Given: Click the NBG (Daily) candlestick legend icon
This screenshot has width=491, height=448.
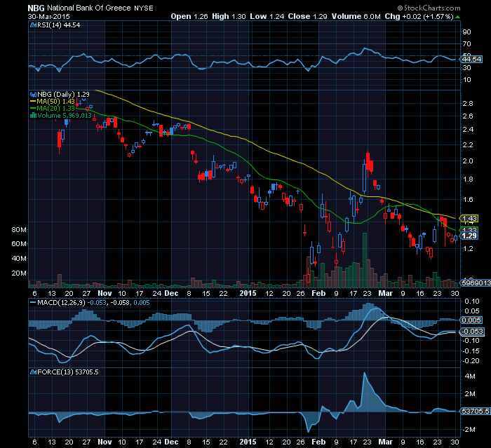Looking at the screenshot, I should (x=33, y=94).
